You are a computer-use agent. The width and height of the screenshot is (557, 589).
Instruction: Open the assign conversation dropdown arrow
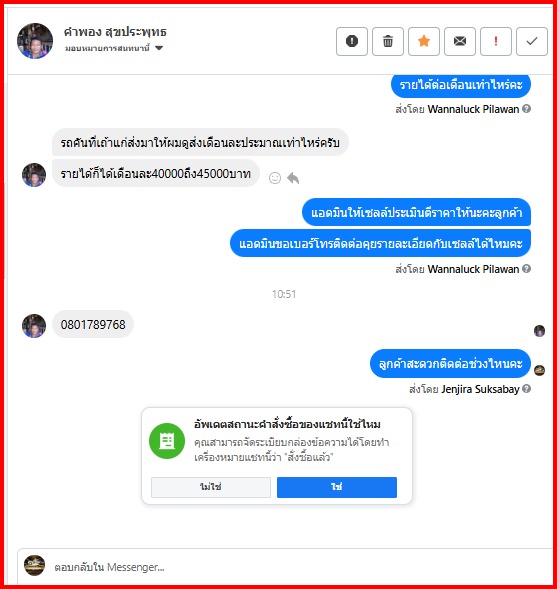pyautogui.click(x=159, y=48)
